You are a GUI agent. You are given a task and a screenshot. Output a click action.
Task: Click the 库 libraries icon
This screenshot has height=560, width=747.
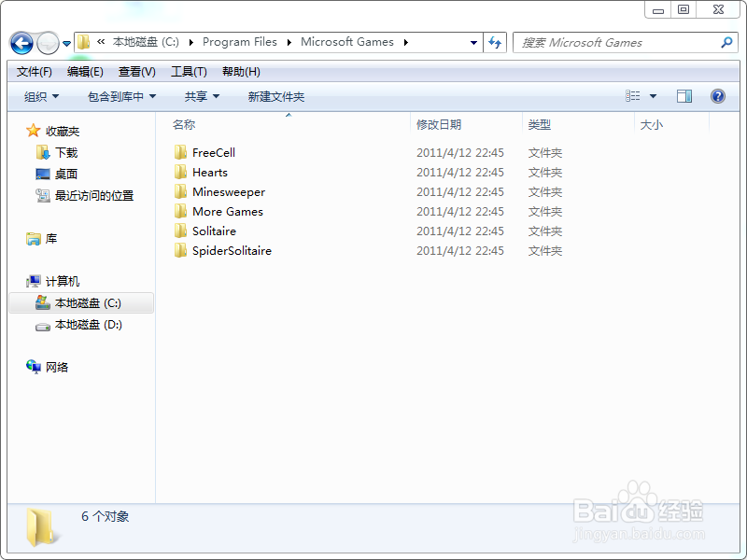(x=34, y=239)
